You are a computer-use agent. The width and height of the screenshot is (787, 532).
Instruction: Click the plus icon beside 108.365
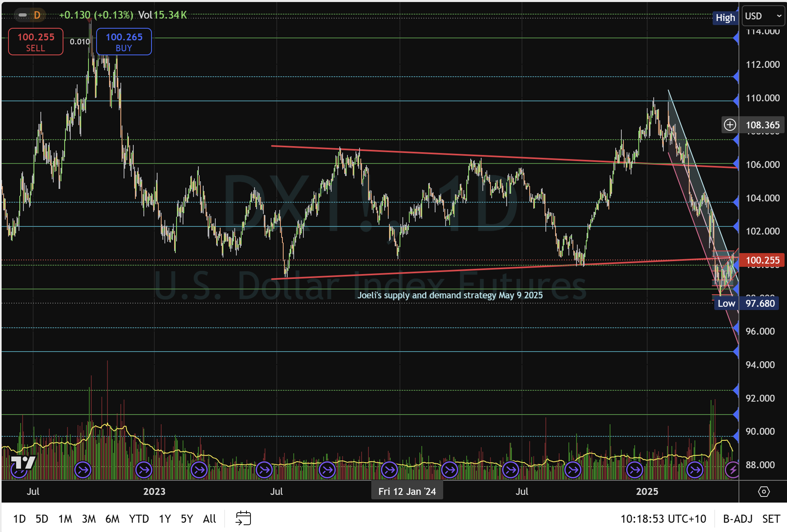click(x=730, y=125)
